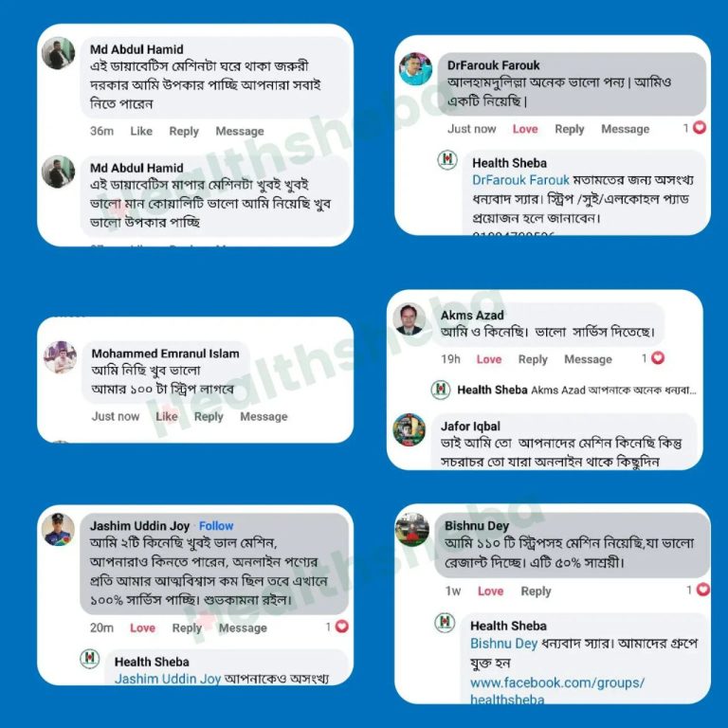Click the heart reaction on Bishnu Dey's comment
The width and height of the screenshot is (728, 728).
point(703,590)
